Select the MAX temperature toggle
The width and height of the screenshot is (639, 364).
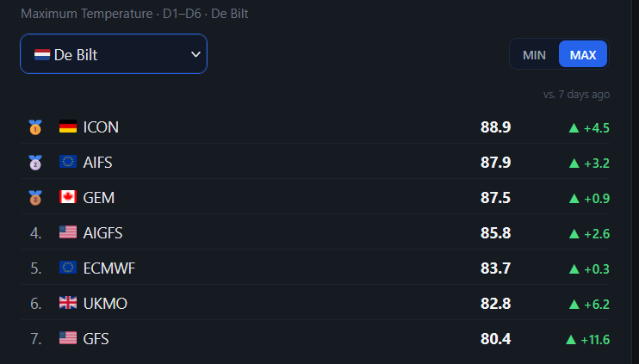pos(583,54)
